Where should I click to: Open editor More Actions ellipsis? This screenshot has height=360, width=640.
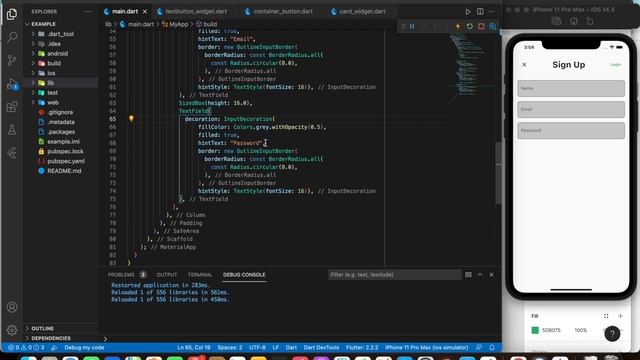coord(491,11)
